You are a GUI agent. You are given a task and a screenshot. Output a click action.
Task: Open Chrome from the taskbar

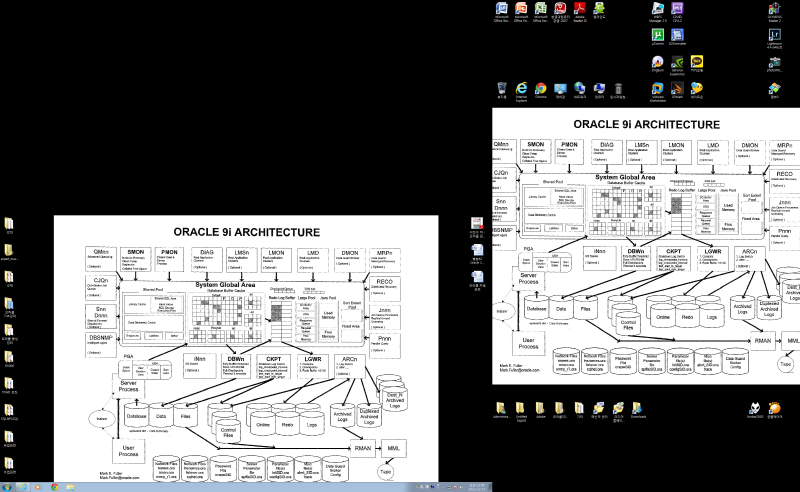click(x=54, y=487)
